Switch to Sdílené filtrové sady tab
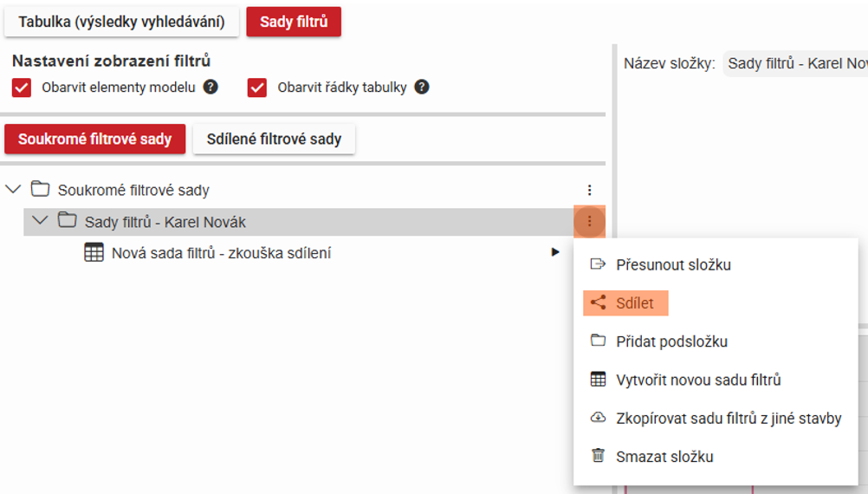Image resolution: width=868 pixels, height=494 pixels. [x=274, y=139]
